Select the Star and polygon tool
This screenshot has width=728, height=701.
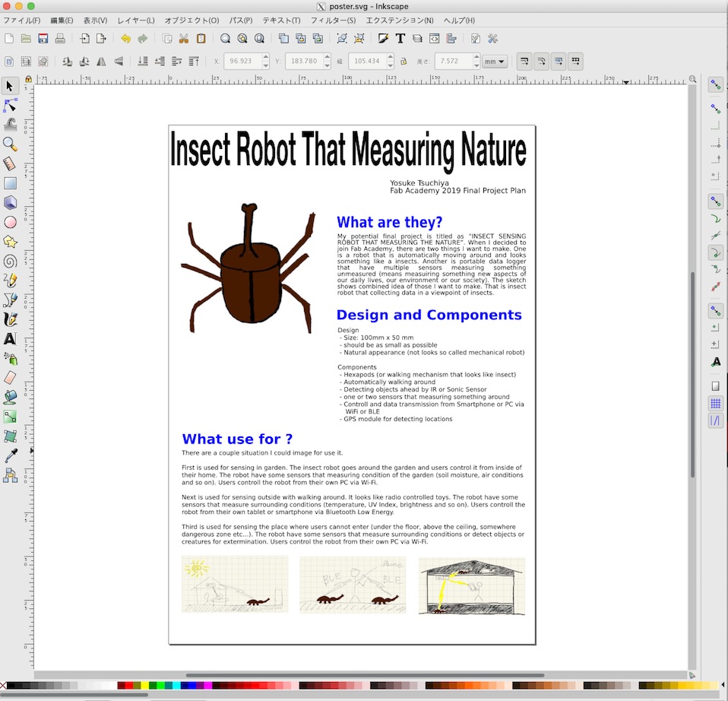[x=10, y=242]
